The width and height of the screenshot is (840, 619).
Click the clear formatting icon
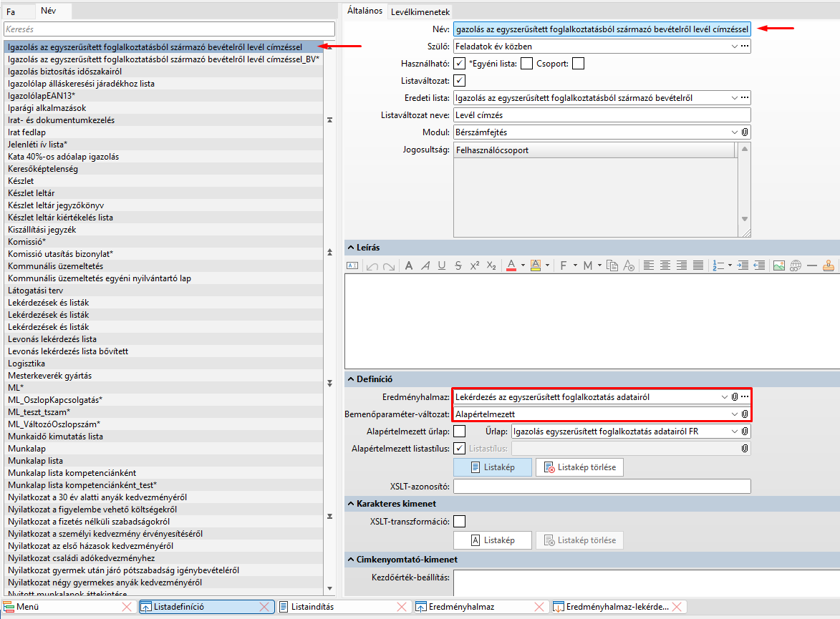[629, 265]
